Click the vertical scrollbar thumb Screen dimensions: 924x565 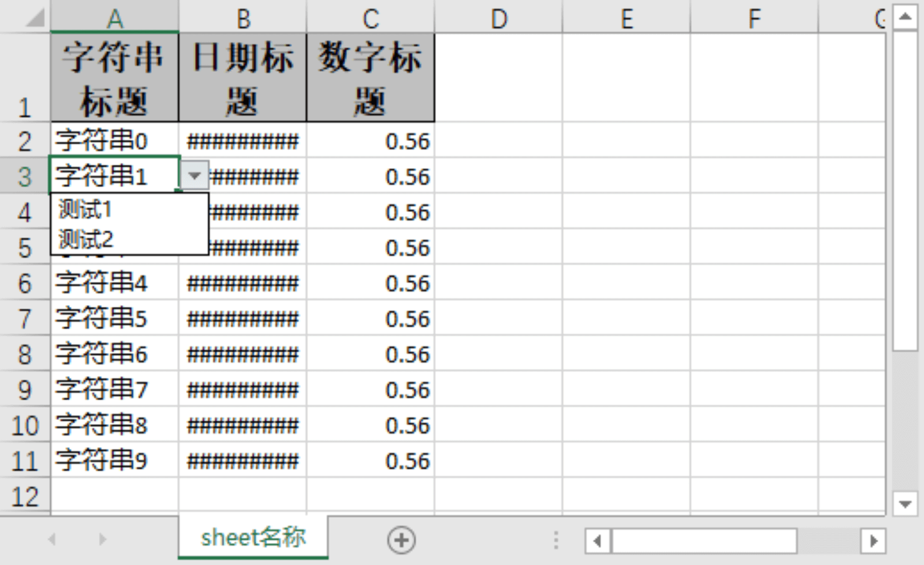[x=905, y=191]
